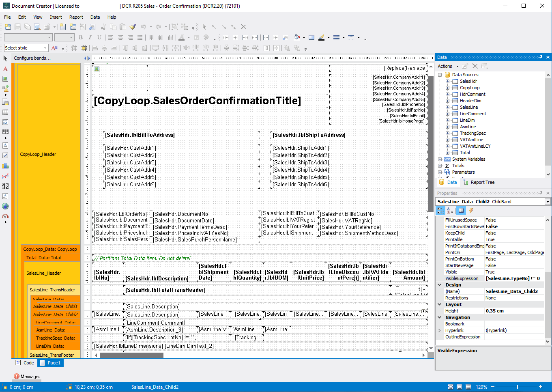
Task: Pin the Data panel
Action: (x=541, y=57)
